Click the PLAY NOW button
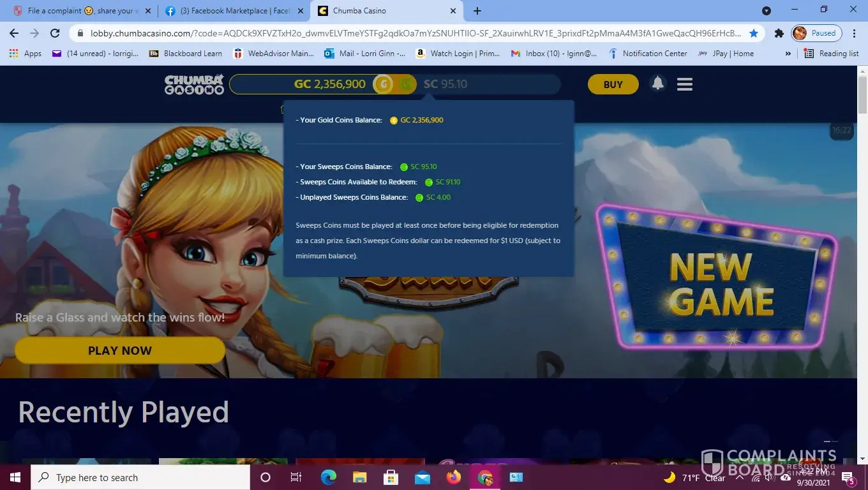 point(120,350)
